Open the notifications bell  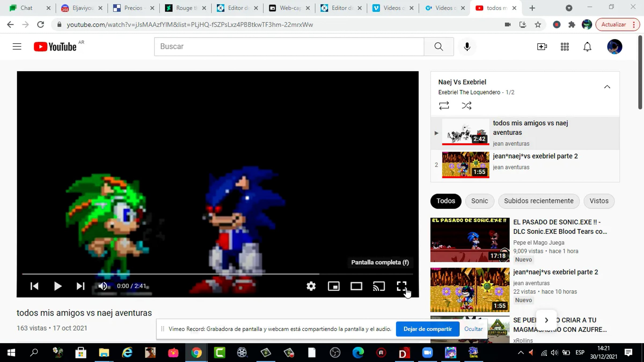click(587, 47)
